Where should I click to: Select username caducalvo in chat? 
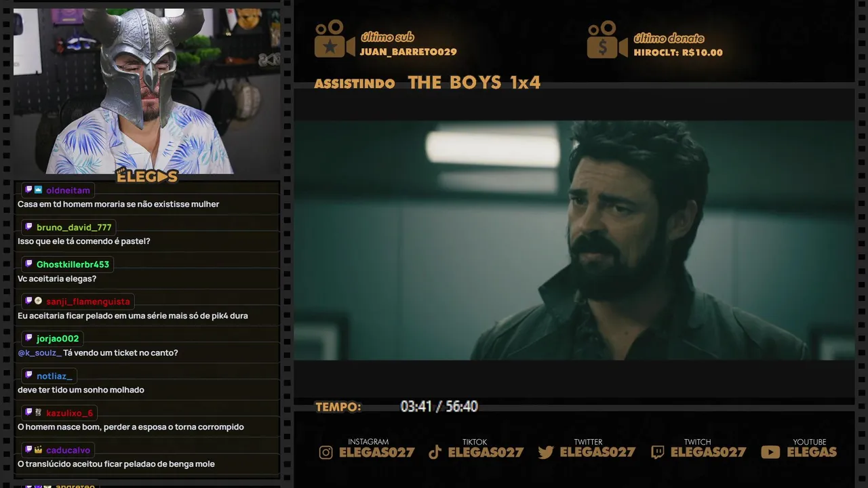68,450
